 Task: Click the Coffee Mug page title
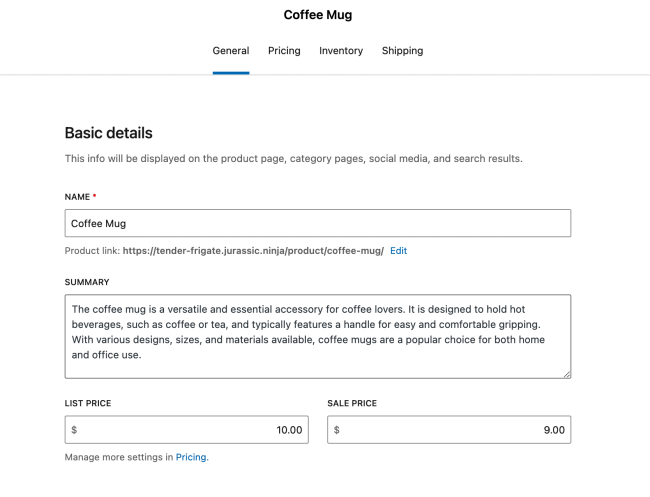point(318,15)
